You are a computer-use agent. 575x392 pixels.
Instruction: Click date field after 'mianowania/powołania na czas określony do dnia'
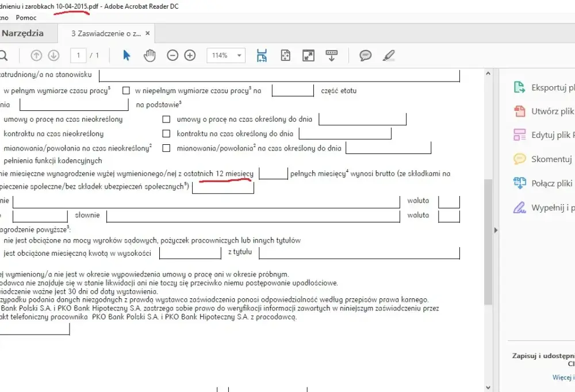point(388,148)
